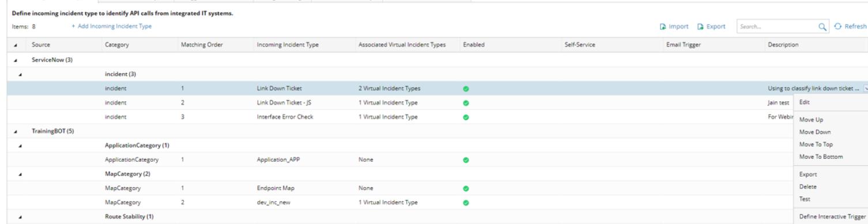
Task: Click green enabled icon for Link Down Ticket
Action: coord(466,88)
